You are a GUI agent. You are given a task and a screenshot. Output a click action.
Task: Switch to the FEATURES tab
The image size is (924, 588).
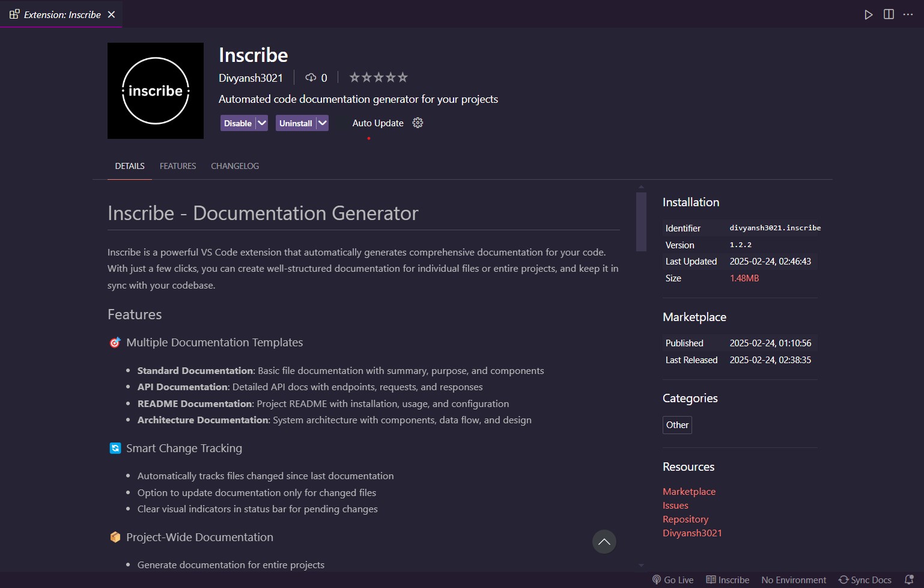click(x=178, y=166)
